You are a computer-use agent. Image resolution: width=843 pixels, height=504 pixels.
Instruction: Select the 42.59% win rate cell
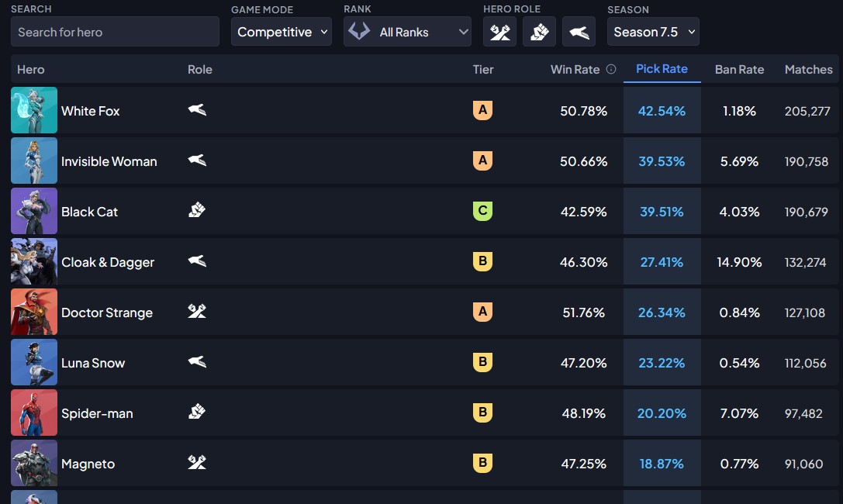583,212
